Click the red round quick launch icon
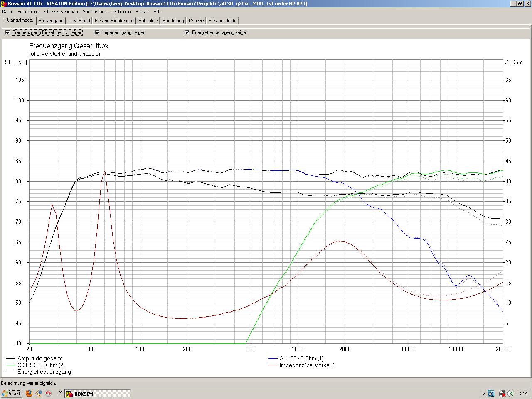532x399 pixels. click(48, 393)
